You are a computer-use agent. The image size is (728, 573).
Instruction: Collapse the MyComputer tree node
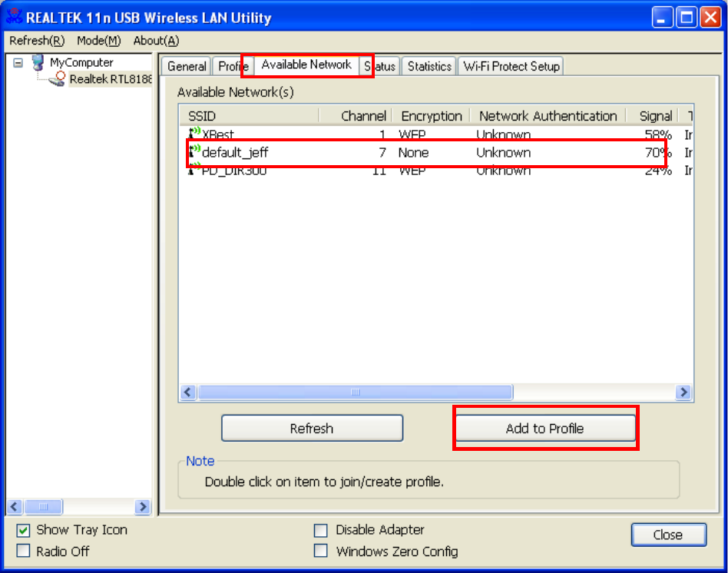pyautogui.click(x=18, y=62)
